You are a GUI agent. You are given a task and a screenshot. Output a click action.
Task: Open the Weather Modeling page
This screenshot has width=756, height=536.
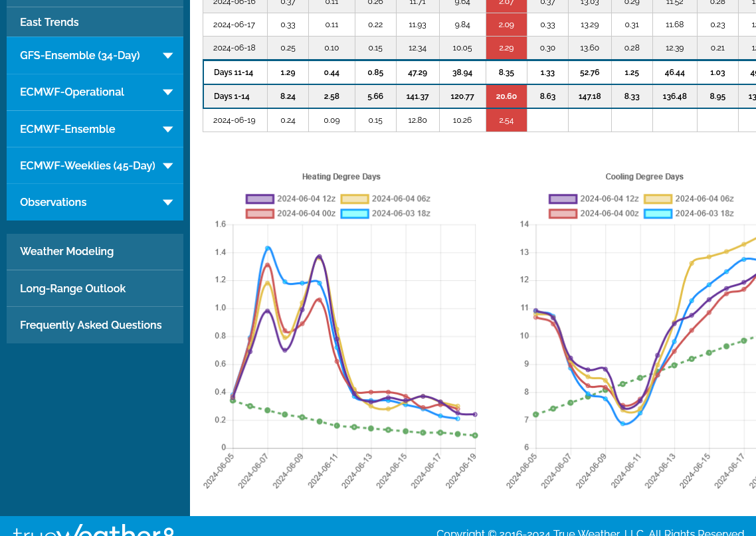(66, 252)
